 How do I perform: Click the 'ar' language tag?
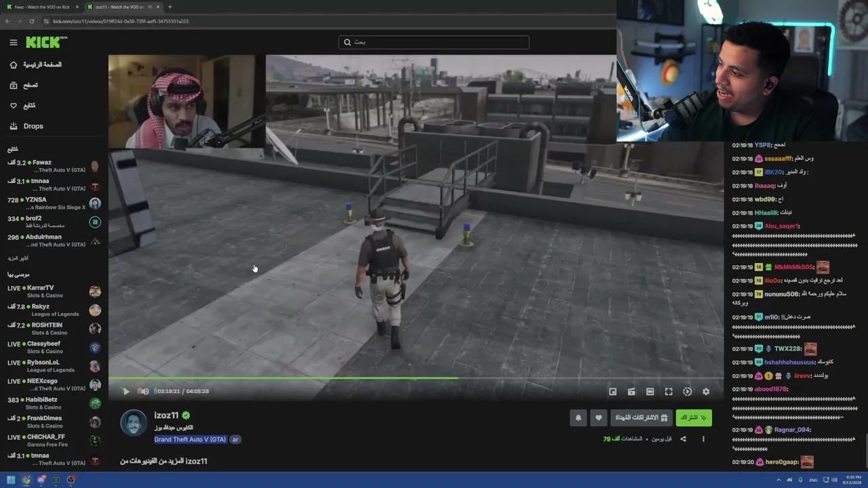[235, 439]
